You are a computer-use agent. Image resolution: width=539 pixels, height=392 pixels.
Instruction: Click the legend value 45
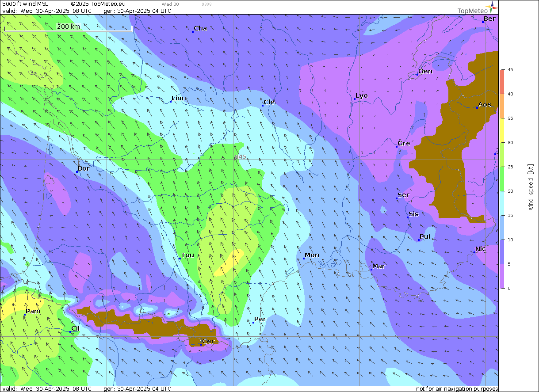click(510, 70)
